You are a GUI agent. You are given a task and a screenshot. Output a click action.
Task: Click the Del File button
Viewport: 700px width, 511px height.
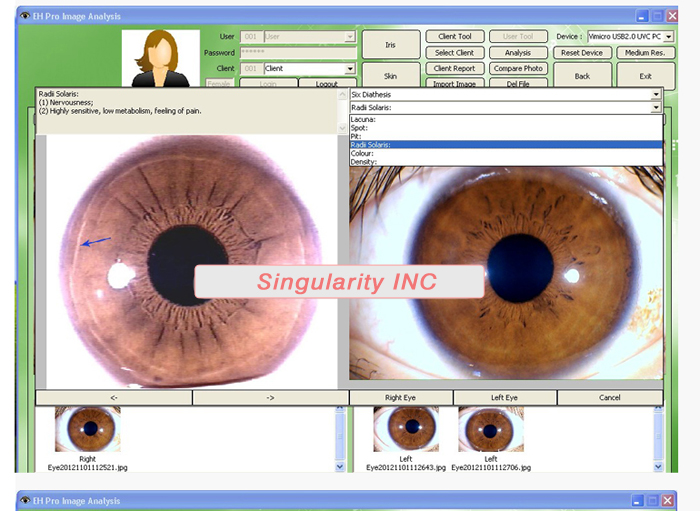click(518, 83)
